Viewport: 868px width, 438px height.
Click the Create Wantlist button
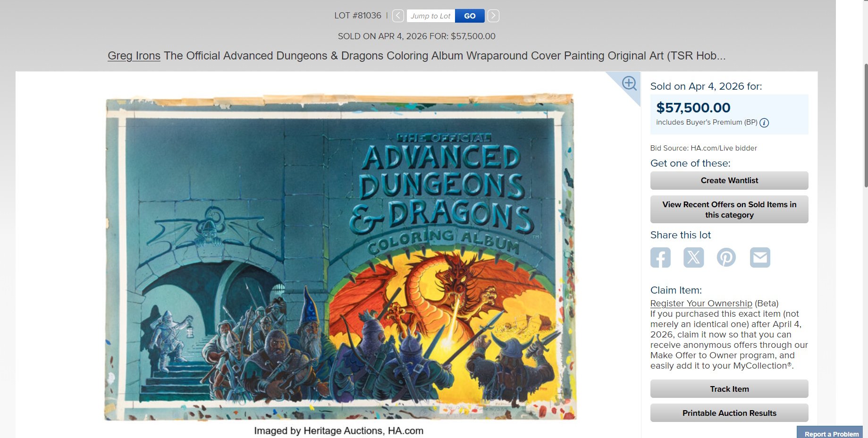(729, 181)
